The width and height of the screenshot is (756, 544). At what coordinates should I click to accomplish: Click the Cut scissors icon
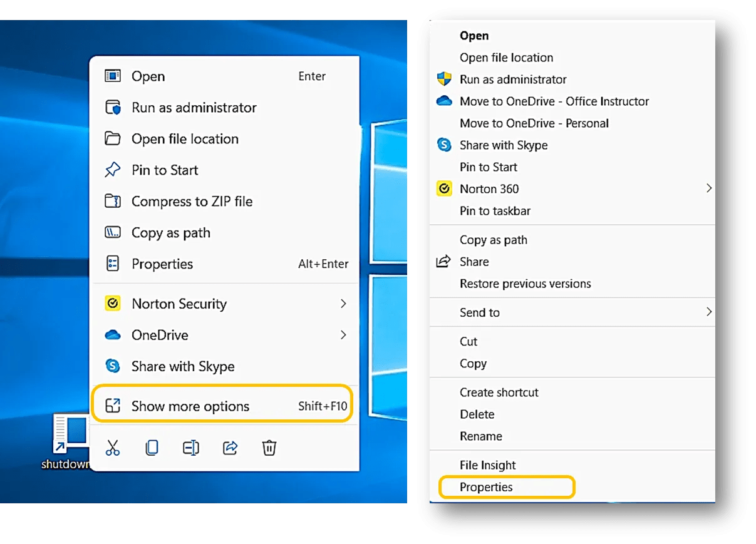pos(113,448)
